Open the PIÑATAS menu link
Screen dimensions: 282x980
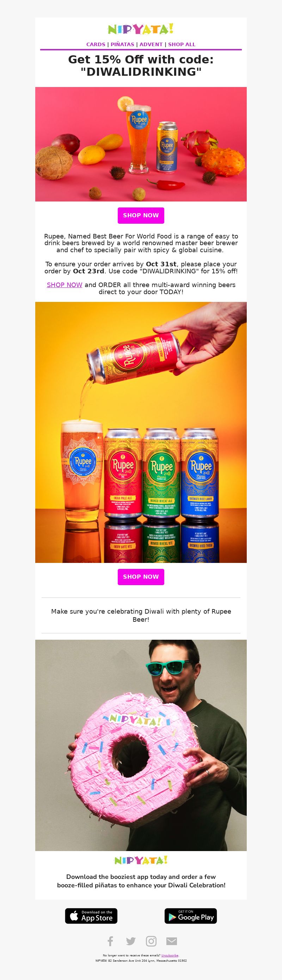pos(123,44)
